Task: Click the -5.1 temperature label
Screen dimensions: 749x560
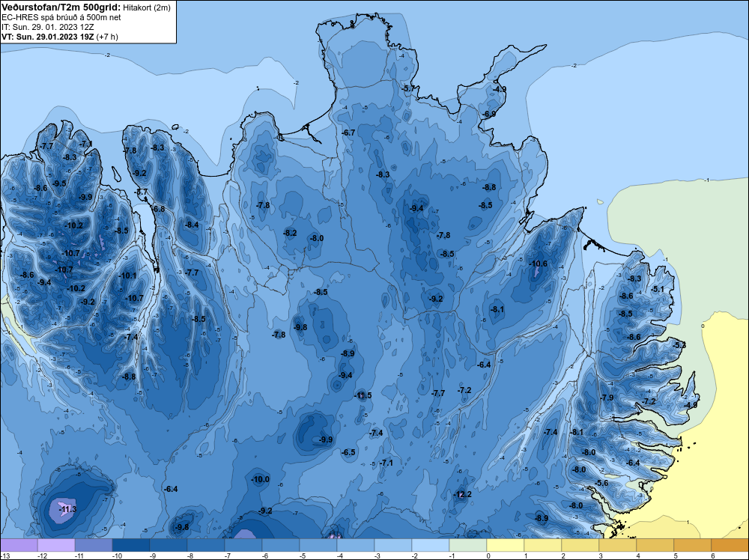Action: click(658, 289)
